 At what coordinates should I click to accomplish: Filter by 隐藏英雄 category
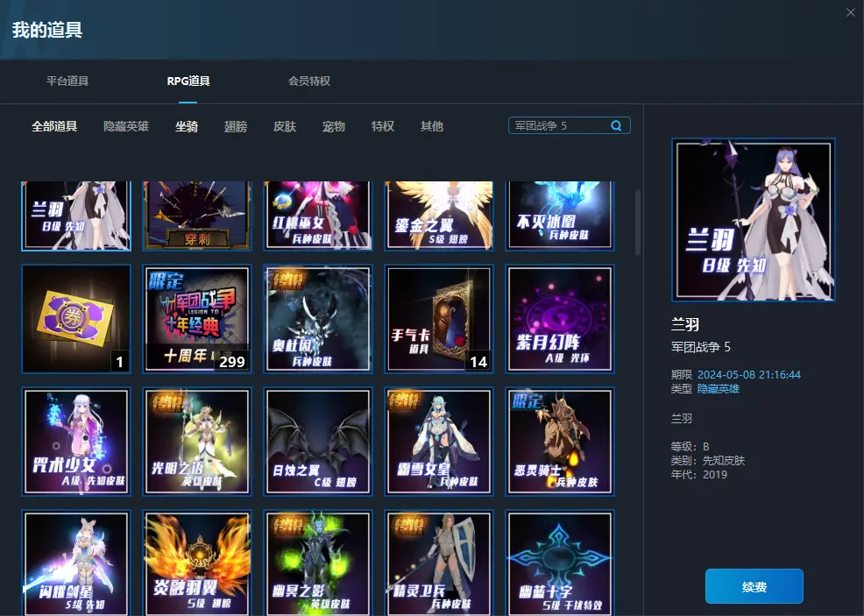[126, 127]
